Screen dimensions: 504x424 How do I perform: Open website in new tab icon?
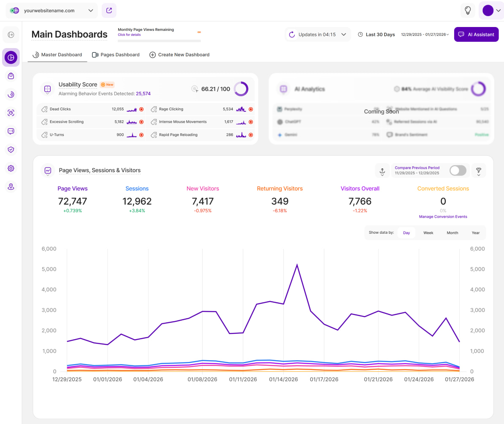pos(109,11)
